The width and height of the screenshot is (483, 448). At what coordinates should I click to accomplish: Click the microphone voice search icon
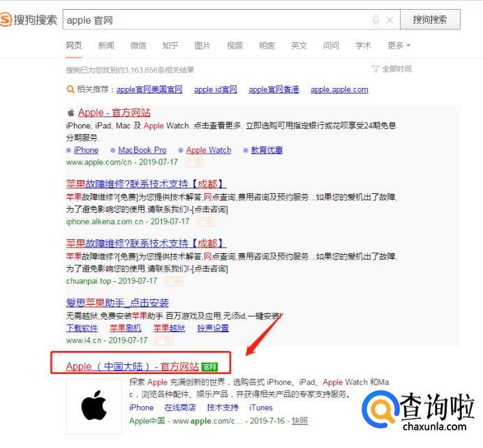tap(376, 20)
